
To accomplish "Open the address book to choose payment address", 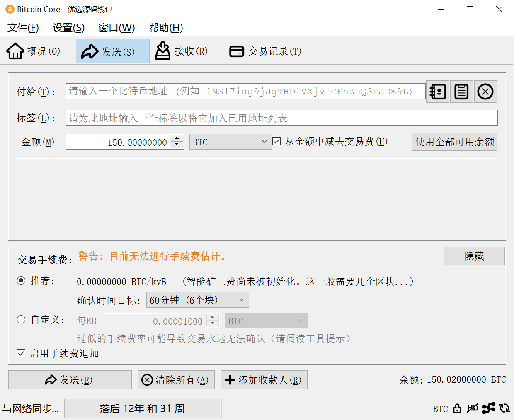I will click(x=437, y=91).
